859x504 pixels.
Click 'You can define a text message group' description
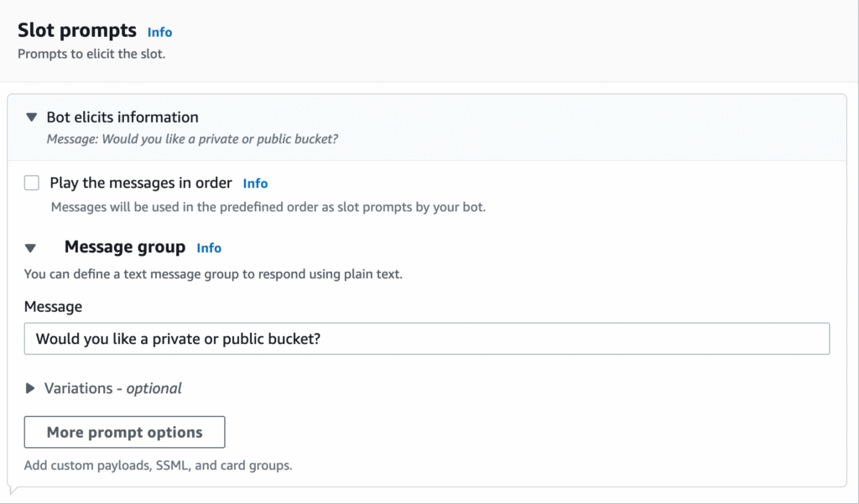(x=213, y=274)
